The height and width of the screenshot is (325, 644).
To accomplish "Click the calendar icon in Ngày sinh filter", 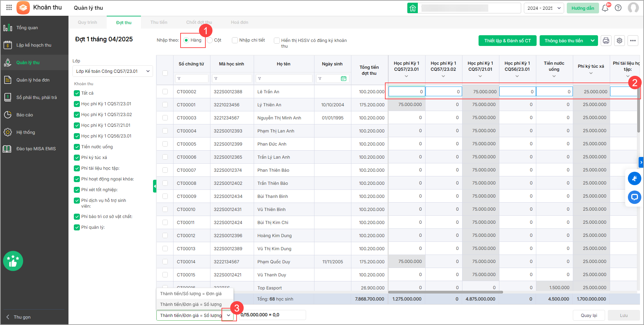I will tap(343, 78).
